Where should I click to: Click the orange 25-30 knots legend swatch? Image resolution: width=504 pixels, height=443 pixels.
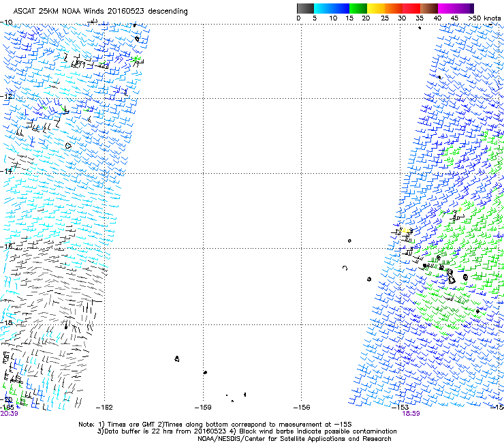point(394,8)
